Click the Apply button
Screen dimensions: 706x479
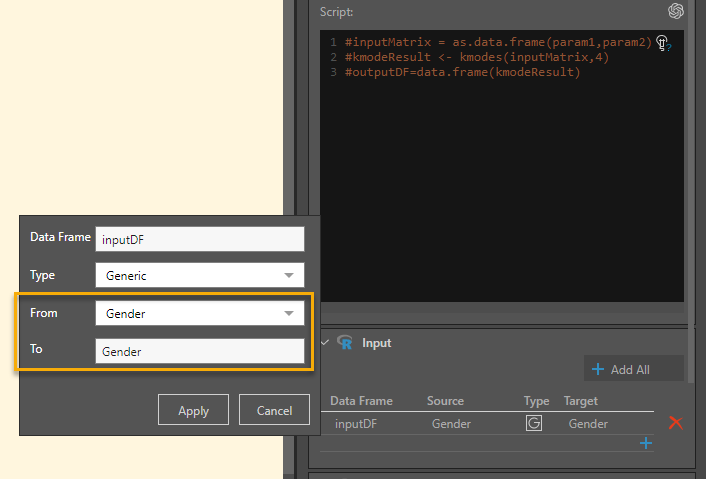coord(193,410)
